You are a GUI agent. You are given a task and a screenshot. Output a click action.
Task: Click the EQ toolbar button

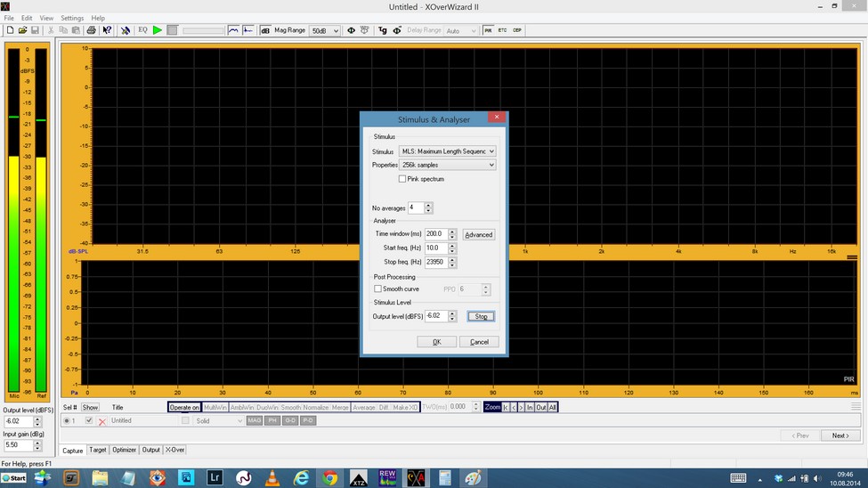142,30
